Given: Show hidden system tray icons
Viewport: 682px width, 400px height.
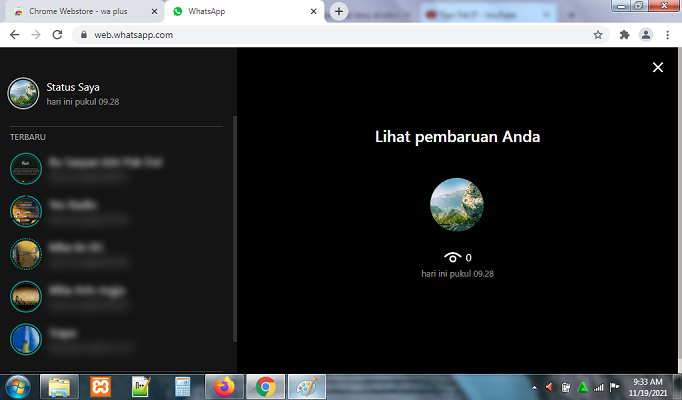Looking at the screenshot, I should pyautogui.click(x=534, y=387).
